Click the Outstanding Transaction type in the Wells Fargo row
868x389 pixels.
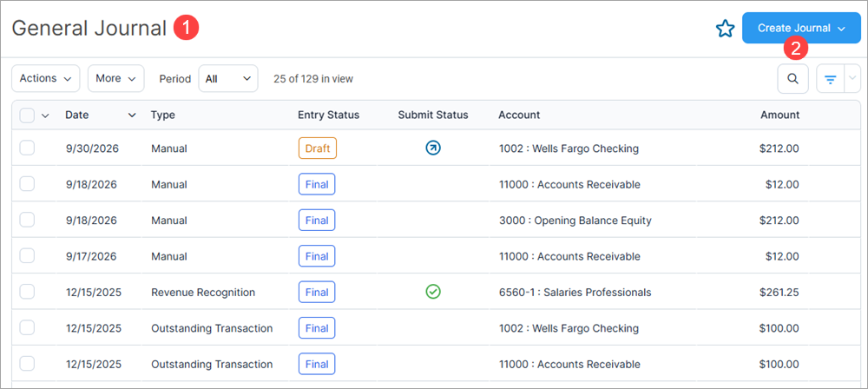tap(212, 328)
